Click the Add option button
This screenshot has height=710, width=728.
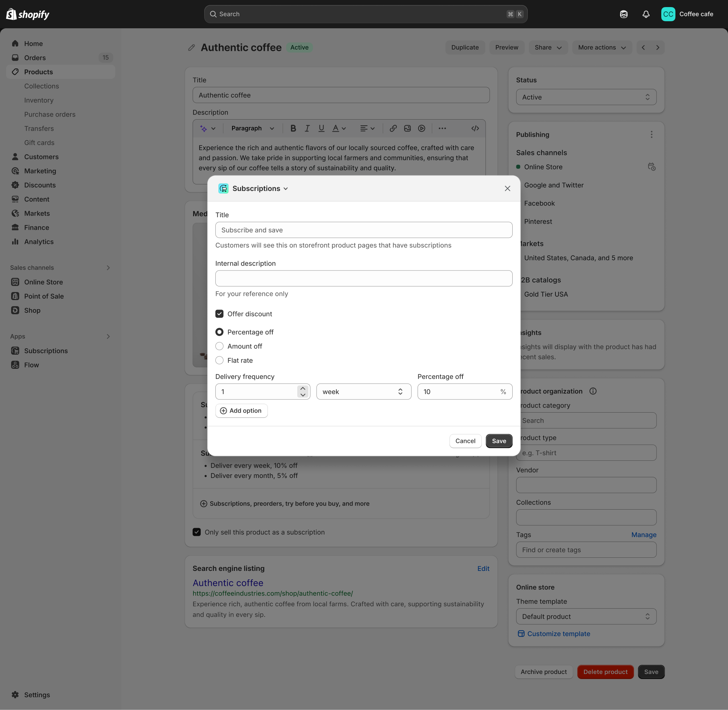click(241, 410)
